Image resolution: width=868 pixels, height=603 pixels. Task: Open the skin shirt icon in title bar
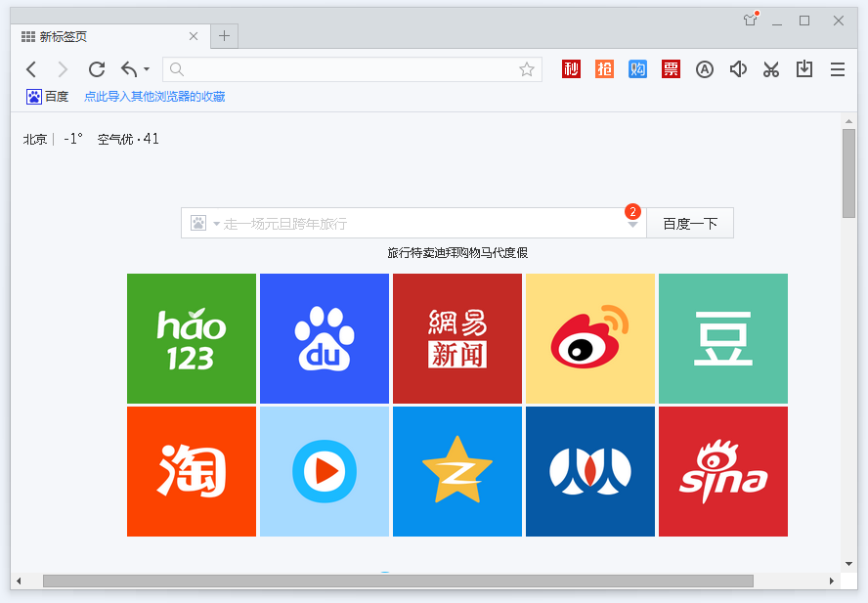750,21
